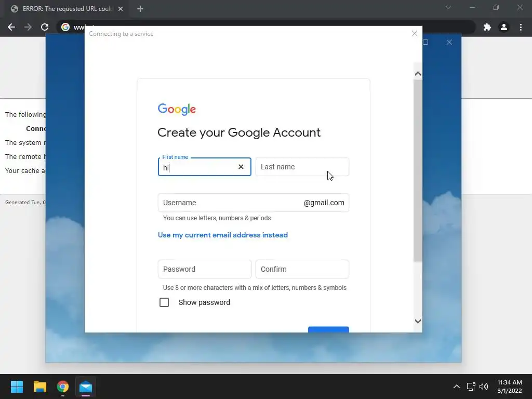Focus the Last name input field

pyautogui.click(x=302, y=167)
